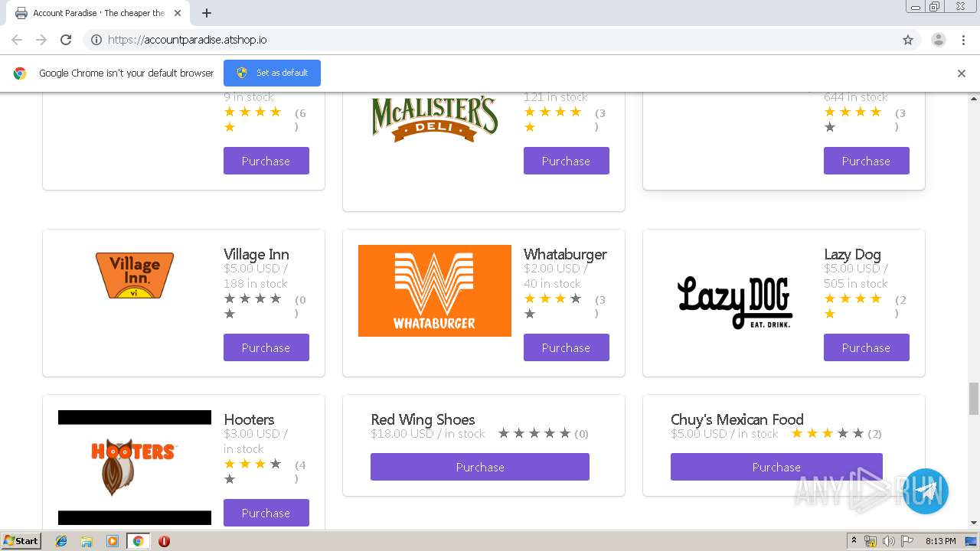Open the Hooters logo image
The width and height of the screenshot is (980, 551).
coord(135,467)
